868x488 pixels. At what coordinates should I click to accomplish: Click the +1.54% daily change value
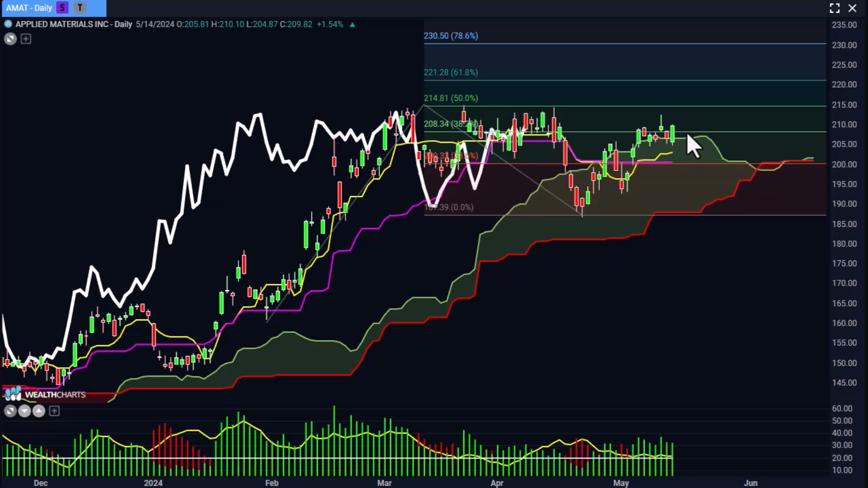coord(330,24)
